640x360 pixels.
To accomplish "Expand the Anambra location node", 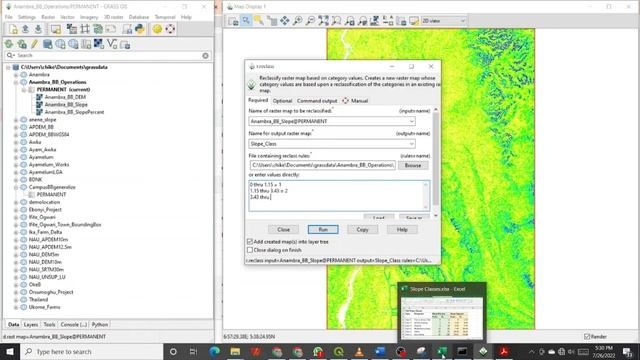I will [x=16, y=75].
